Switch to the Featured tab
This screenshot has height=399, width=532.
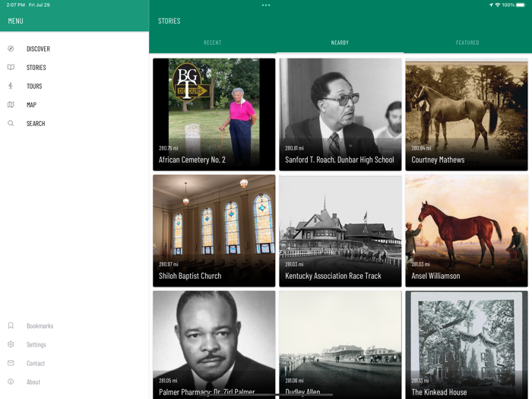tap(467, 43)
